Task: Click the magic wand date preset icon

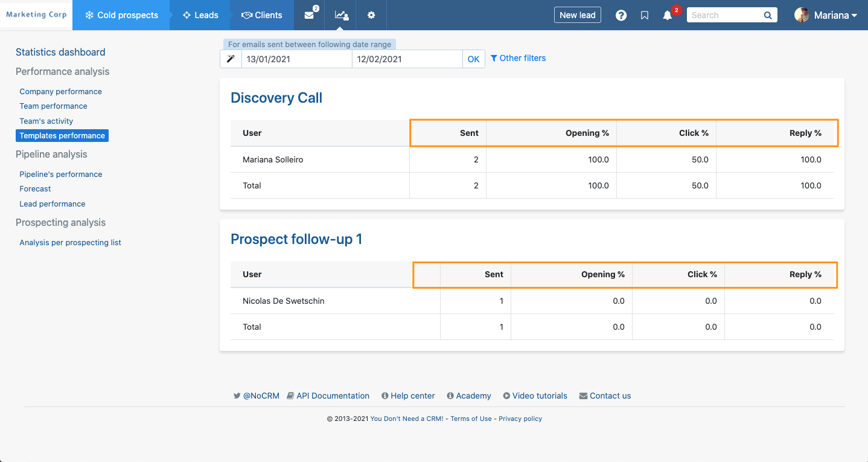Action: click(231, 59)
